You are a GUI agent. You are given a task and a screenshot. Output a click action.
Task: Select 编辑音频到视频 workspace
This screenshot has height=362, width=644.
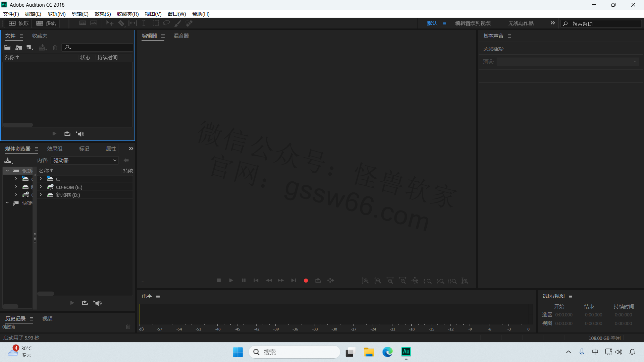click(473, 23)
